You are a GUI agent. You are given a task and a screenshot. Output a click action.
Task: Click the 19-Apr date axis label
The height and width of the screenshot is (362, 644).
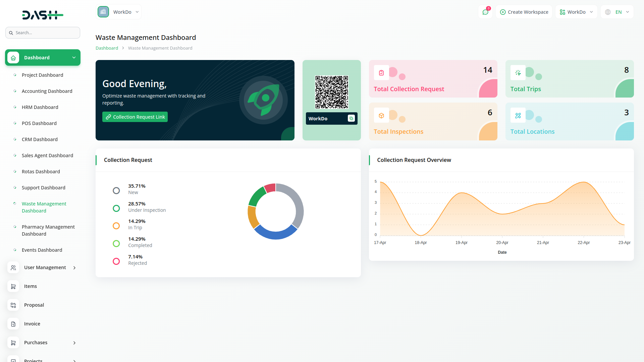(462, 243)
